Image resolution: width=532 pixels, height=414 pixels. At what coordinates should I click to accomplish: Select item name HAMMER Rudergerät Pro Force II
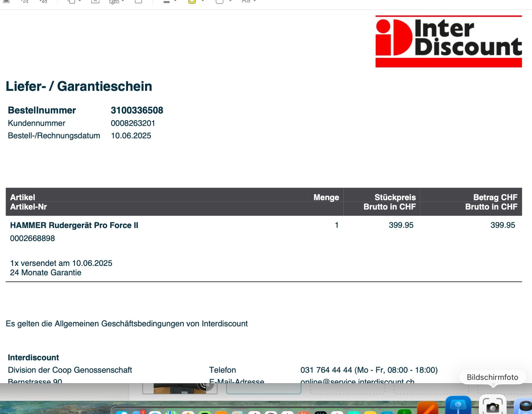click(74, 225)
